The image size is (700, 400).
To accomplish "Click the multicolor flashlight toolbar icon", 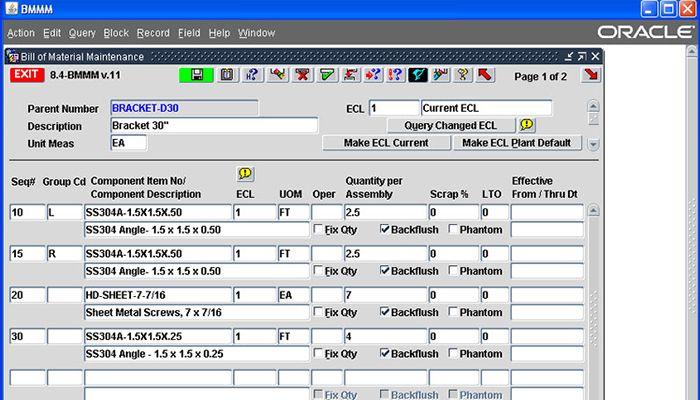I will 441,75.
